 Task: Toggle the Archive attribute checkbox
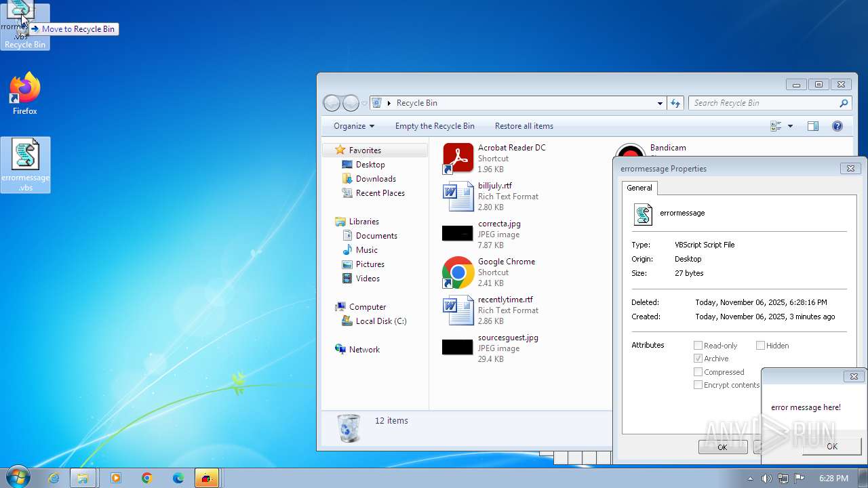(698, 359)
